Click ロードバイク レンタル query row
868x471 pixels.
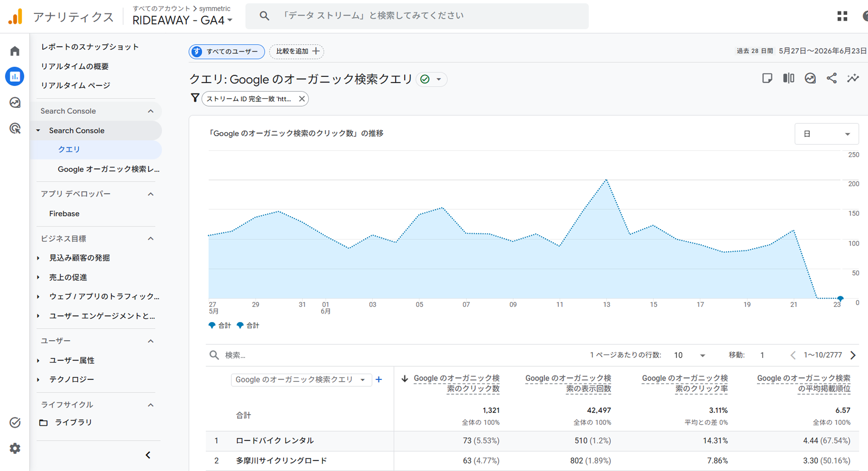(532, 441)
